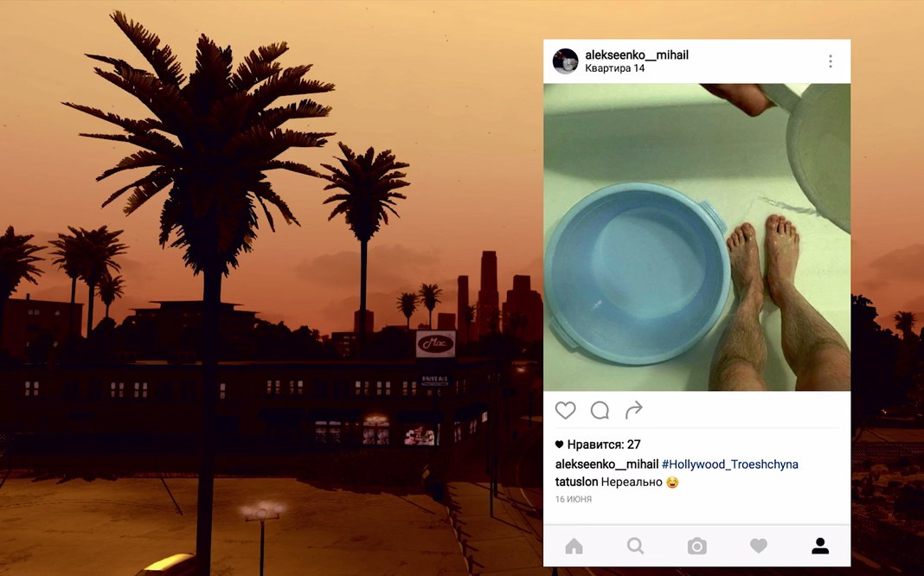Open the alekseenko__mihail username in the post header

[x=637, y=54]
